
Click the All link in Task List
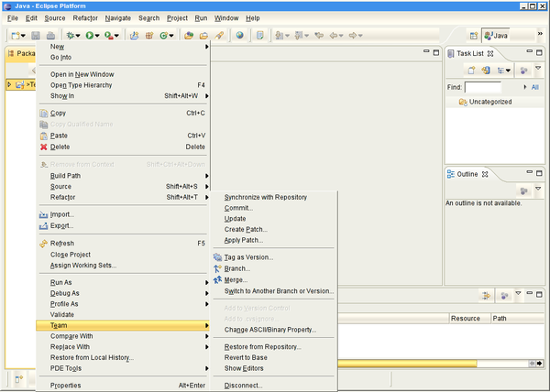pos(535,88)
